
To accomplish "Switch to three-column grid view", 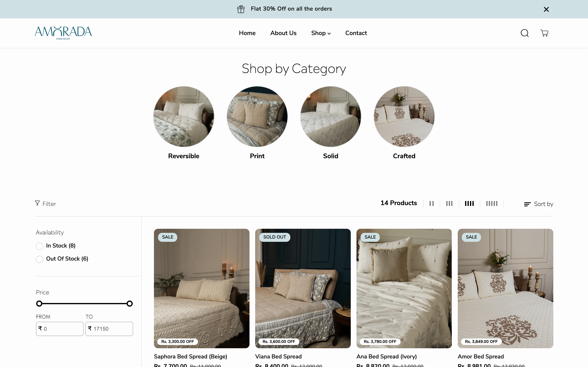I will (x=449, y=203).
